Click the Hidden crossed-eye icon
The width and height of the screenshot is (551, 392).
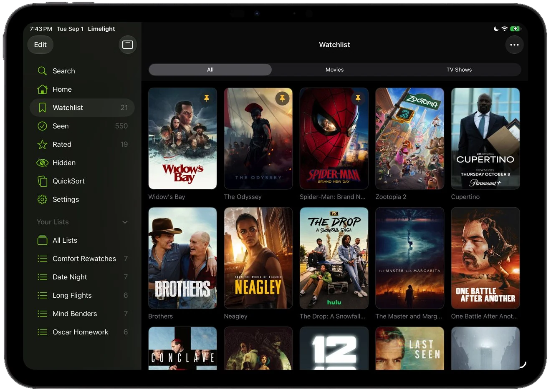pyautogui.click(x=42, y=163)
